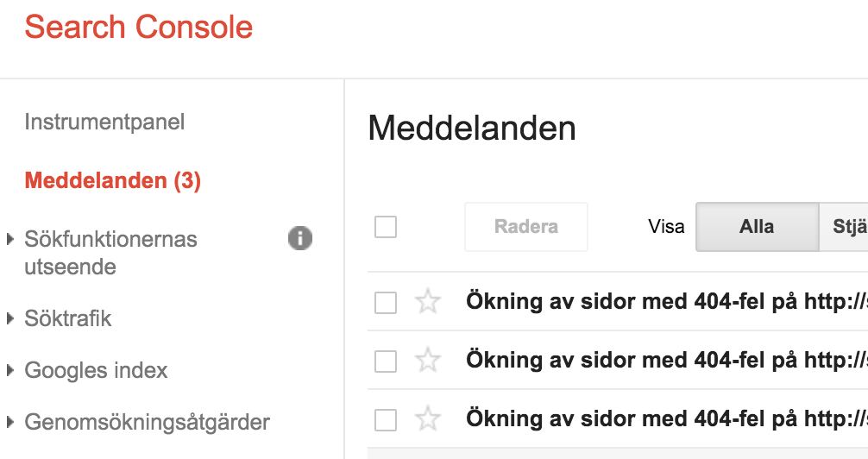Open Instrumentpanel in the sidebar
Screen dimensions: 868x459
[104, 123]
